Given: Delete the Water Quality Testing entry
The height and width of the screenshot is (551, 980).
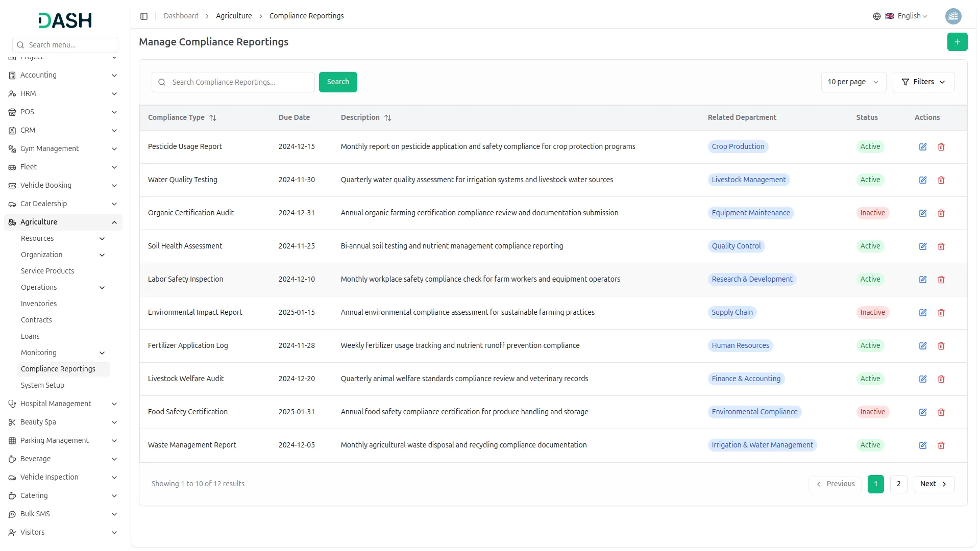Looking at the screenshot, I should click(941, 180).
